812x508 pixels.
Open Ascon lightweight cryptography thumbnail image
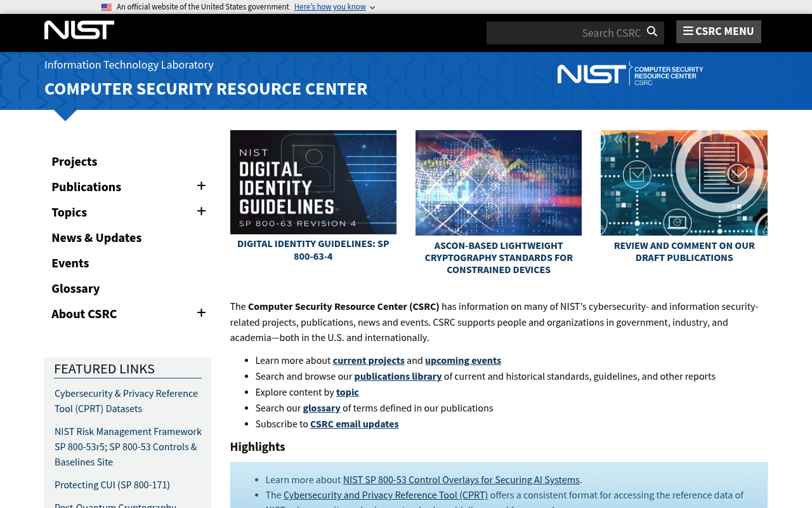coord(499,183)
